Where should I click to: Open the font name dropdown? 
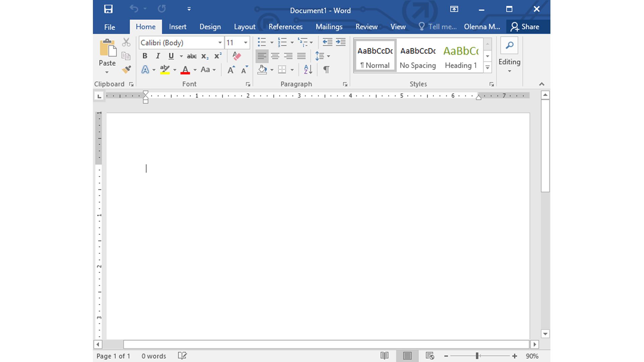(220, 43)
